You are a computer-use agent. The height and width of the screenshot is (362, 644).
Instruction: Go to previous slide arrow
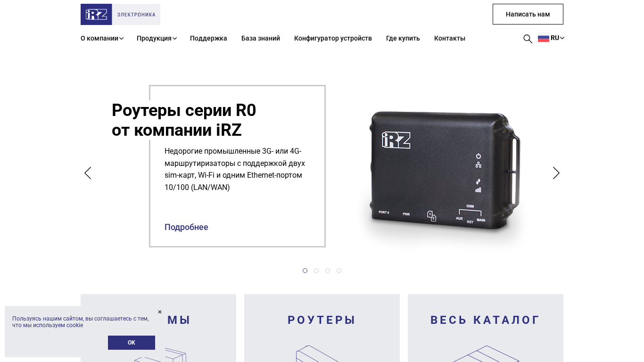tap(88, 173)
